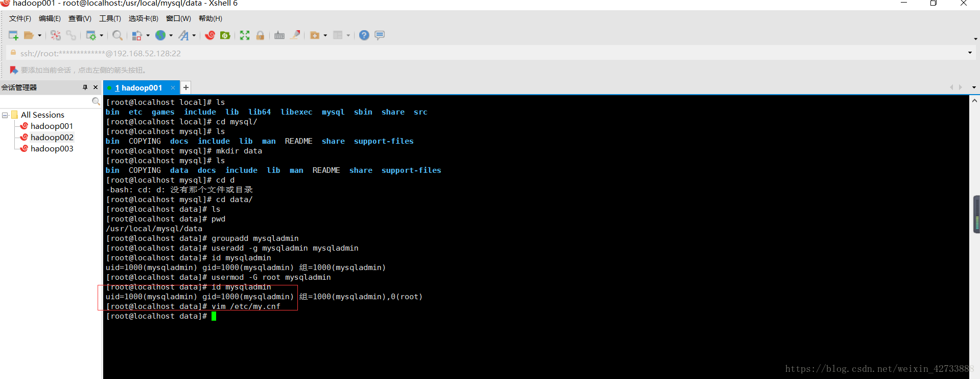The image size is (980, 379).
Task: Open the 文件(F) menu
Action: pos(20,18)
